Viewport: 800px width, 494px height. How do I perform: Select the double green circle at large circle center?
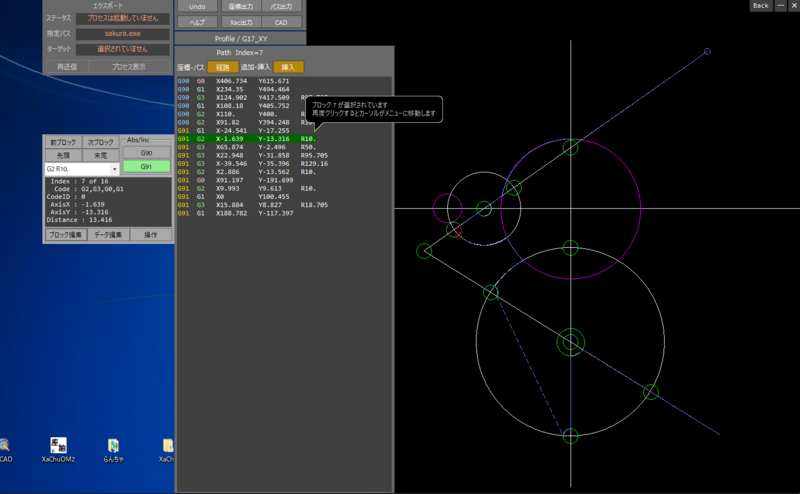570,342
